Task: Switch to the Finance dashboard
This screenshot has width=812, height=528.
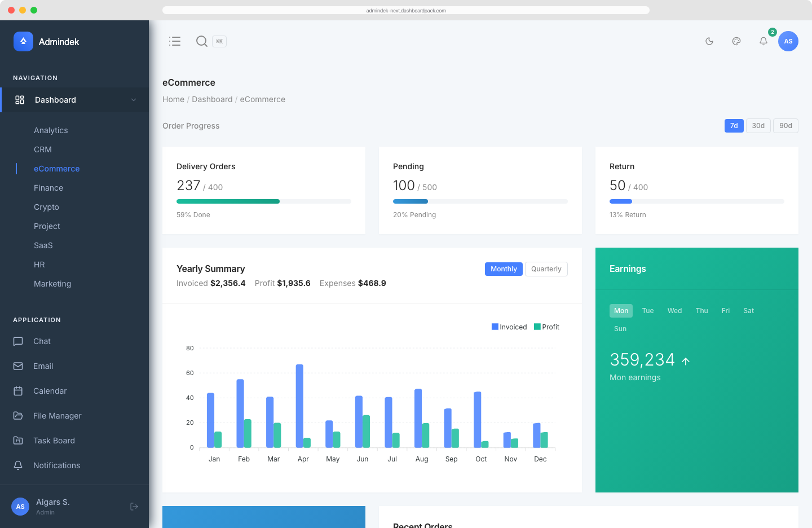Action: 48,188
